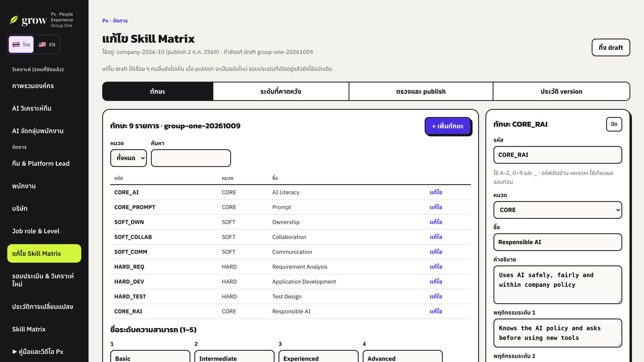Edit the SOFT_COMM skill row

[436, 252]
